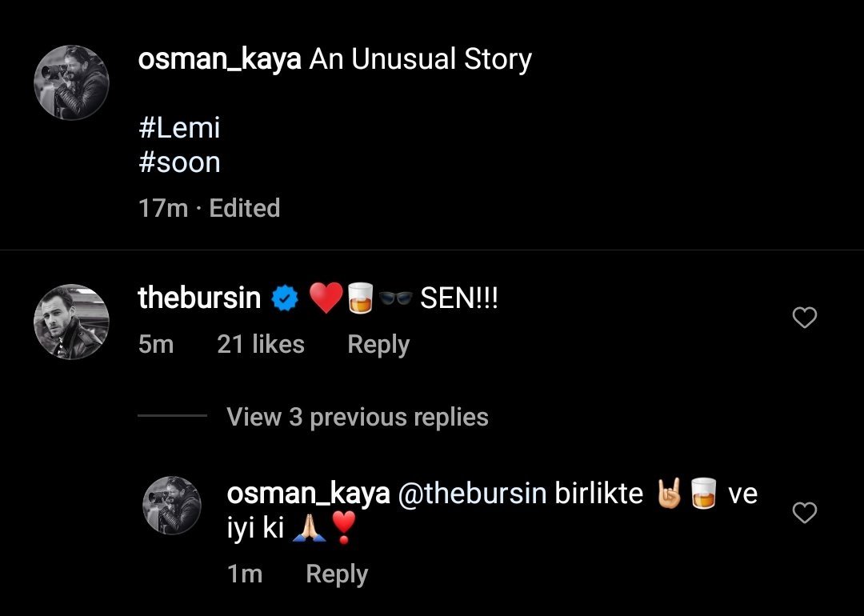This screenshot has width=864, height=616.
Task: Expand View 3 previous replies
Action: (x=357, y=417)
